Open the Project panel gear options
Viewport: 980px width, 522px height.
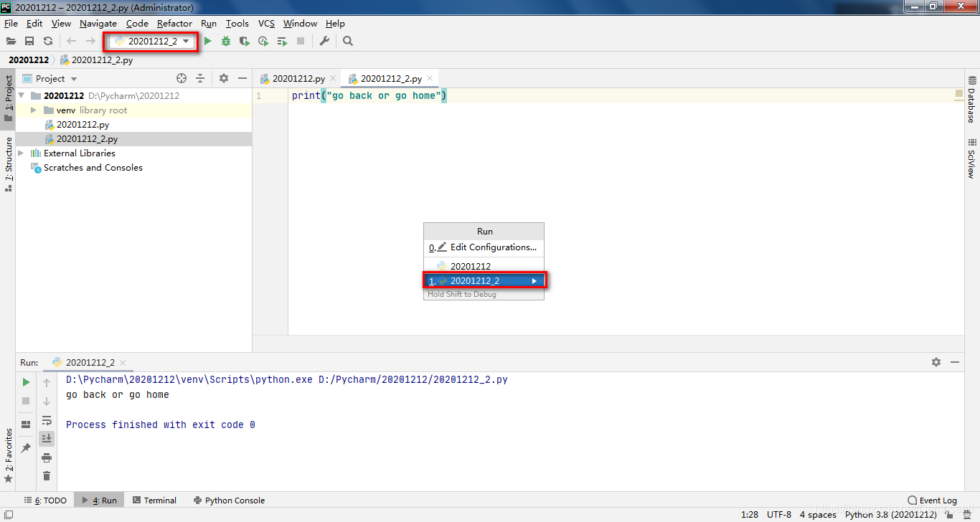224,78
